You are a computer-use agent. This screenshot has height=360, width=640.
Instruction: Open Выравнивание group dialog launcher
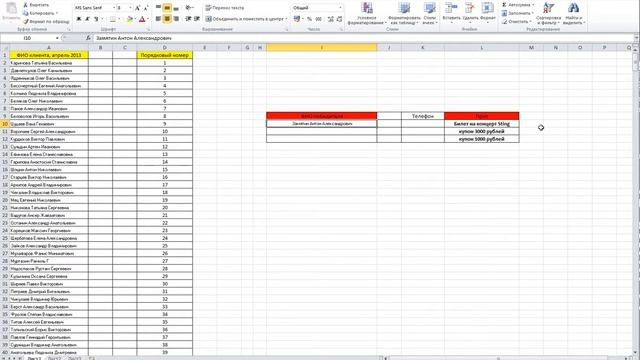click(x=287, y=30)
